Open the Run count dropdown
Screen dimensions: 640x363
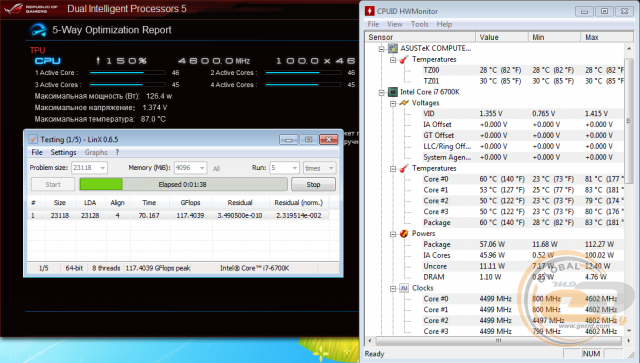click(x=295, y=168)
